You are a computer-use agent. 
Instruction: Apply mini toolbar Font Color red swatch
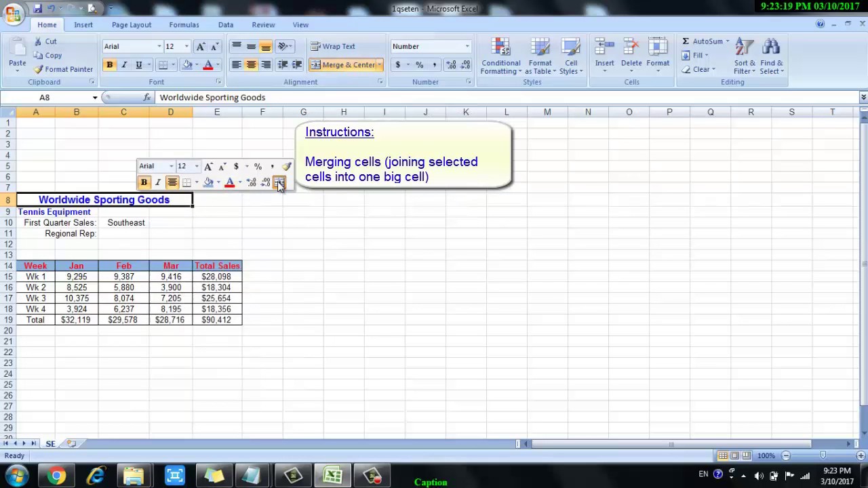point(230,182)
